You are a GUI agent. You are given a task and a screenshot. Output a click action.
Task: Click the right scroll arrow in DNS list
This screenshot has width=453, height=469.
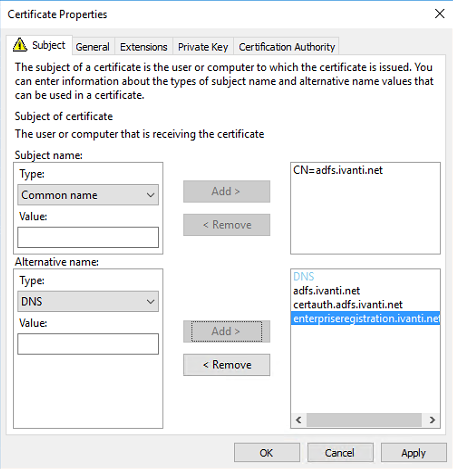(432, 420)
